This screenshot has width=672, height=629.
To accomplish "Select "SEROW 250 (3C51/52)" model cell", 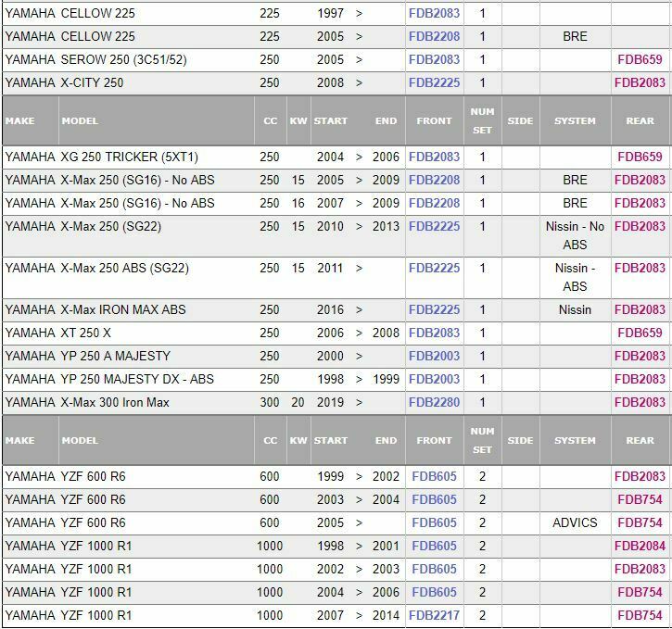I will click(124, 59).
